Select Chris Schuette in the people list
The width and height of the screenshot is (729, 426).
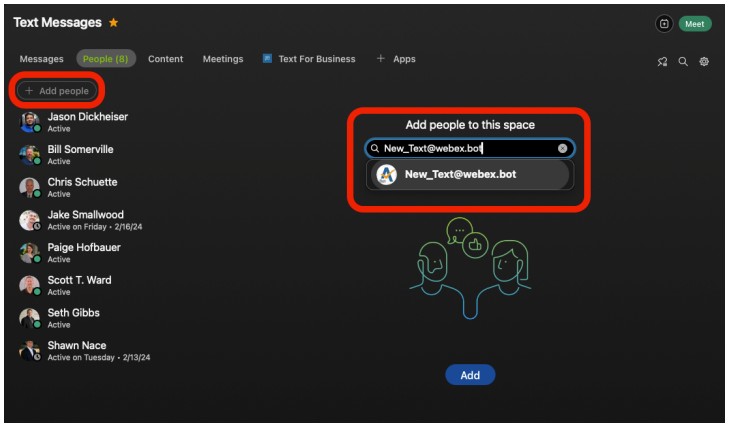(84, 187)
